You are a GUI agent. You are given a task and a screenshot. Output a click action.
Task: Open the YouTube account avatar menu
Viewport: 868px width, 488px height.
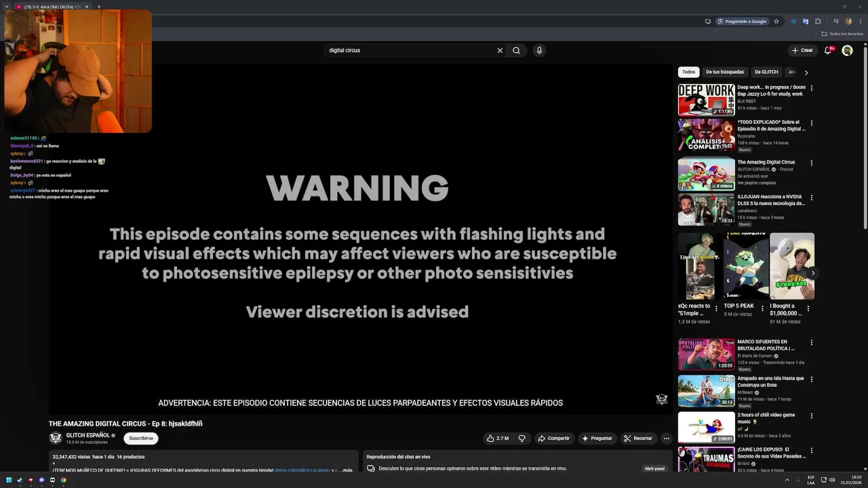pos(847,50)
